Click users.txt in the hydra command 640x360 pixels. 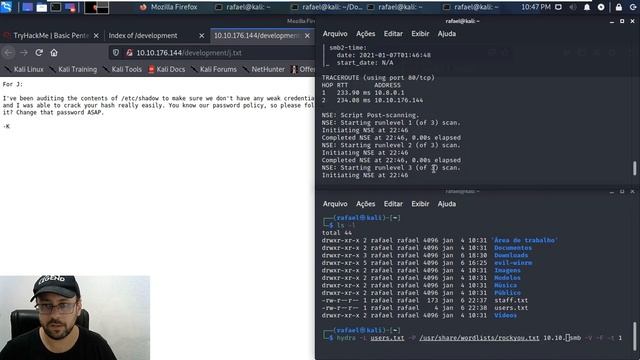[387, 338]
